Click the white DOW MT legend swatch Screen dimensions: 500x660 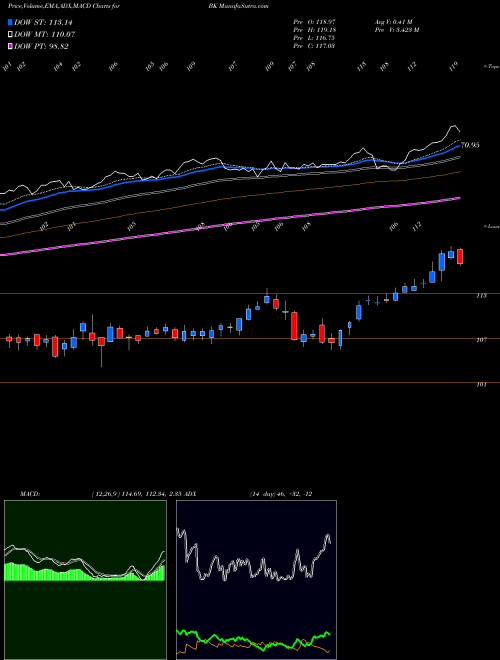(10, 34)
